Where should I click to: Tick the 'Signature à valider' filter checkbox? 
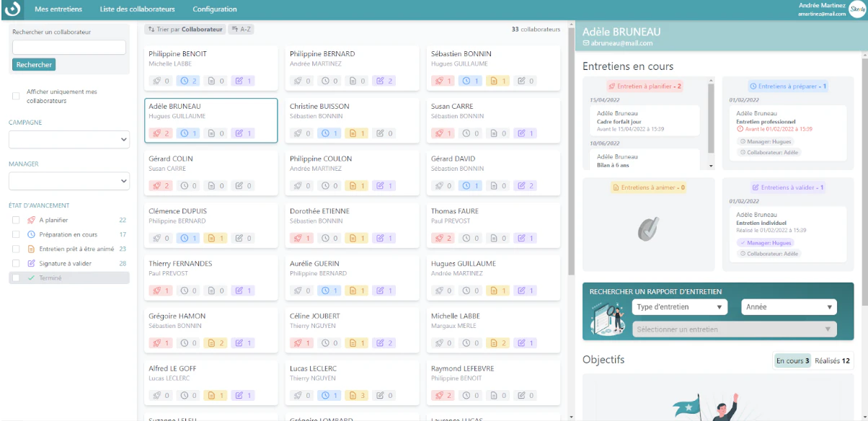click(16, 264)
